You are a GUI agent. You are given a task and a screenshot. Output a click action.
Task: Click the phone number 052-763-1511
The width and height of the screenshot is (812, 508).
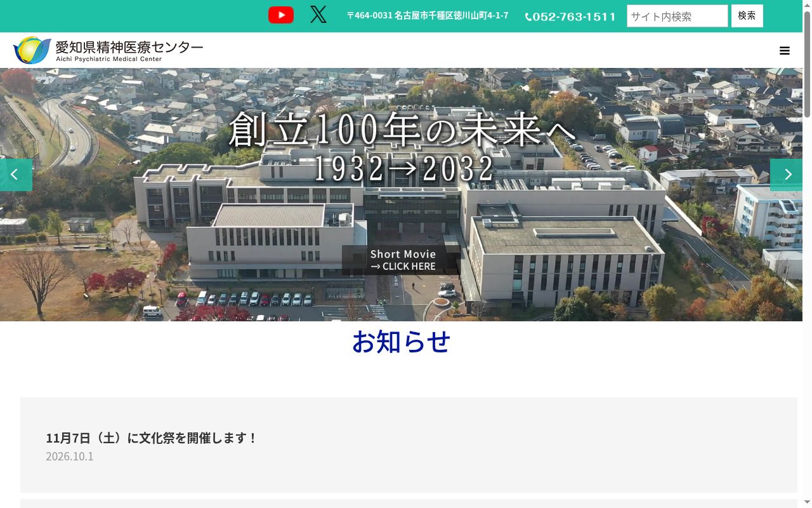[574, 17]
